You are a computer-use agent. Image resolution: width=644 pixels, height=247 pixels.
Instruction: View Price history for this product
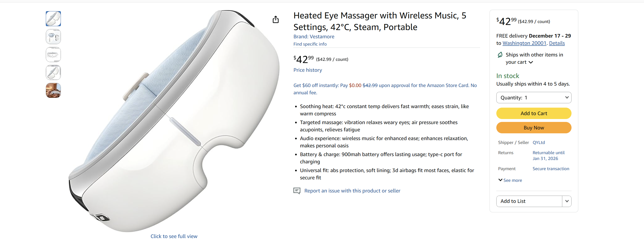pyautogui.click(x=307, y=70)
